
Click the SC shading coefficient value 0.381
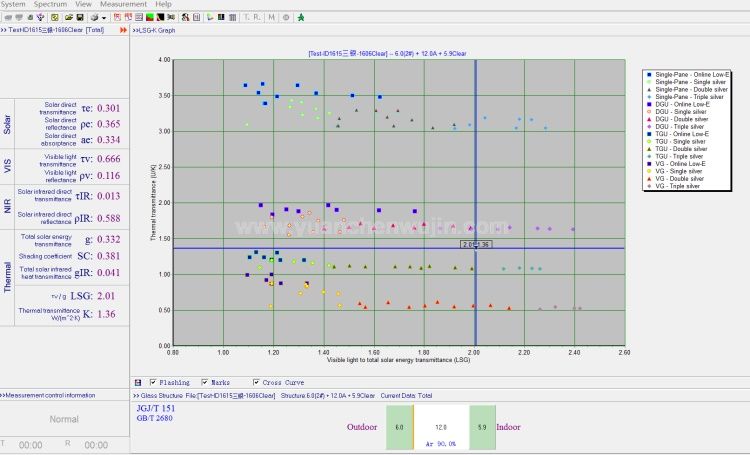(x=109, y=256)
